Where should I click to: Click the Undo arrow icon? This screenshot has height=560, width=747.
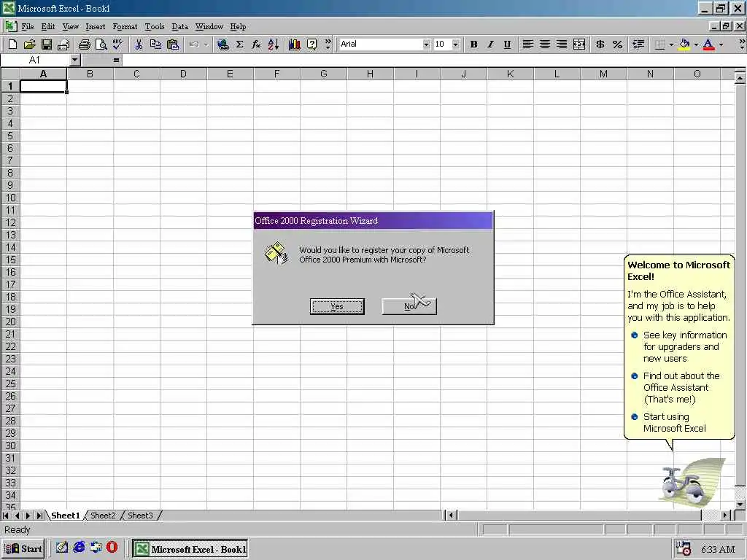(194, 44)
